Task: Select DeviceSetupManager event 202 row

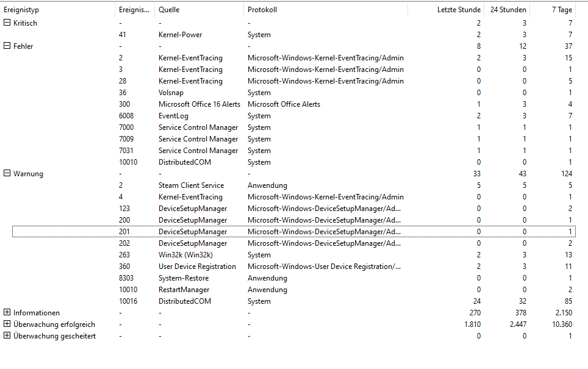Action: point(293,243)
